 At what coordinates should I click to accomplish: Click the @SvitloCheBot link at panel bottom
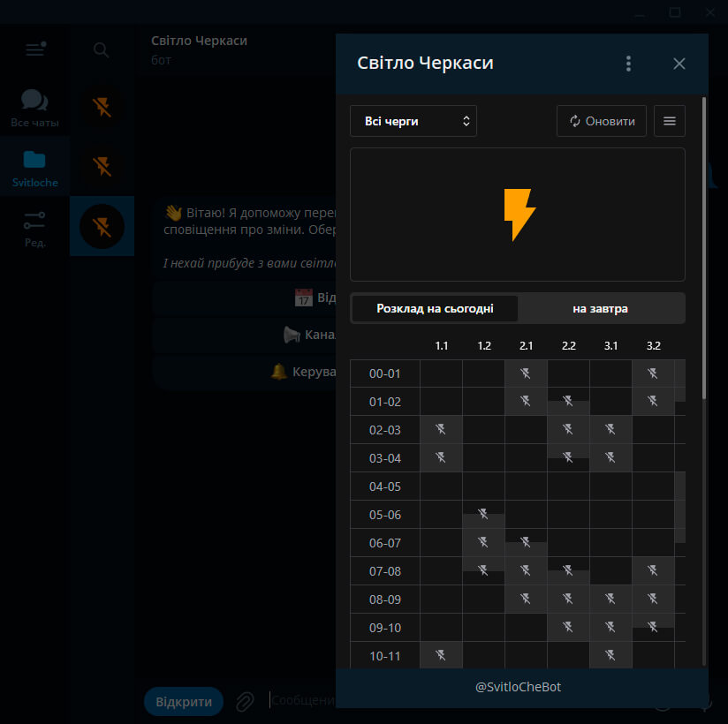[x=518, y=687]
